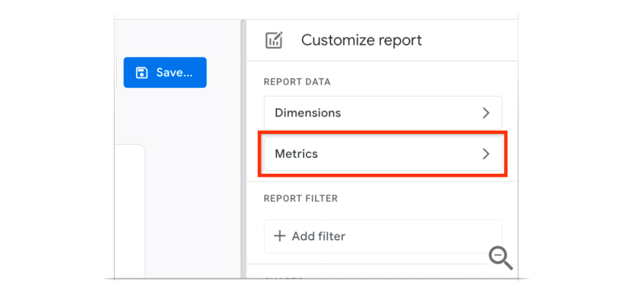Click the Add filter button

click(383, 236)
